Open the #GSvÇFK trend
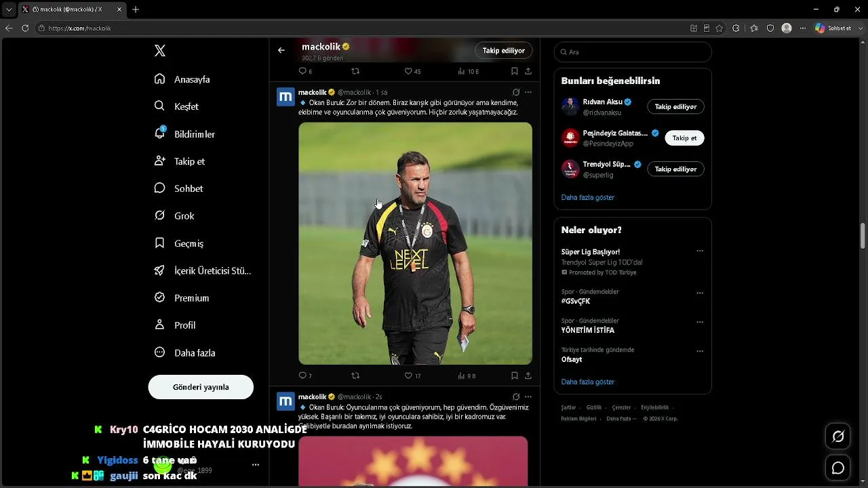 [576, 301]
